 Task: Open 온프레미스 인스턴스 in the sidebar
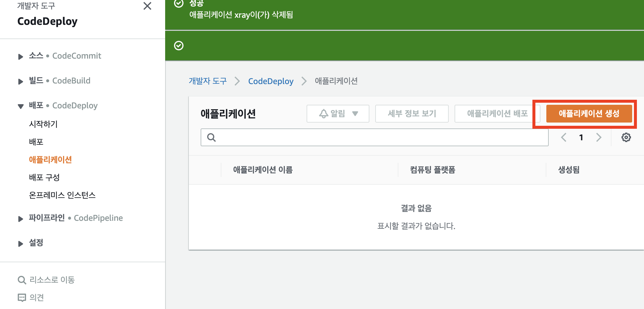[62, 195]
